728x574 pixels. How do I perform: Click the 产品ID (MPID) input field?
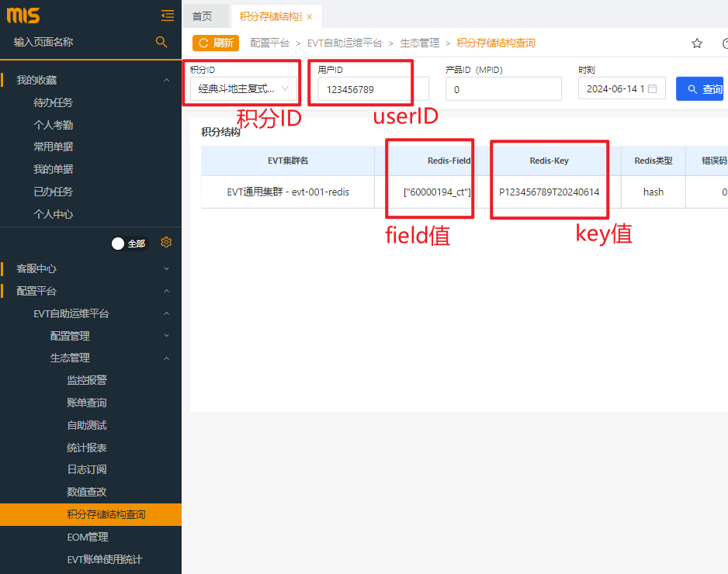click(x=503, y=89)
